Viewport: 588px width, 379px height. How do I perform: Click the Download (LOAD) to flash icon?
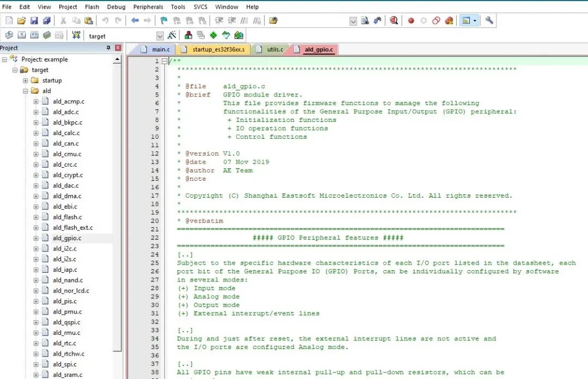point(76,35)
